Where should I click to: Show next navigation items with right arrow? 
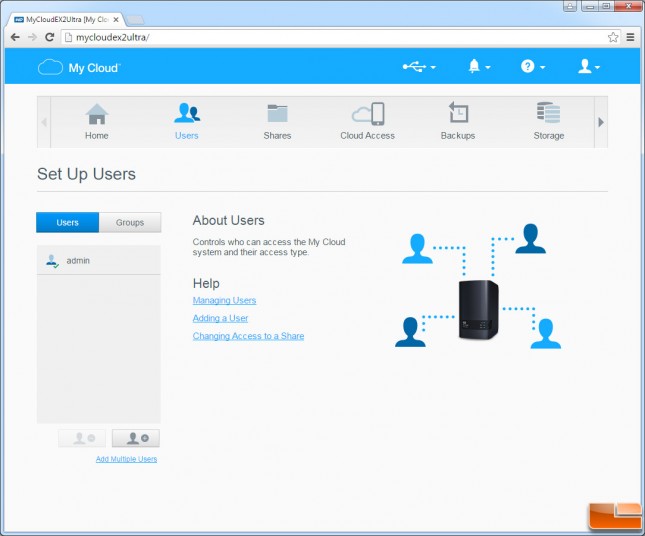click(601, 122)
